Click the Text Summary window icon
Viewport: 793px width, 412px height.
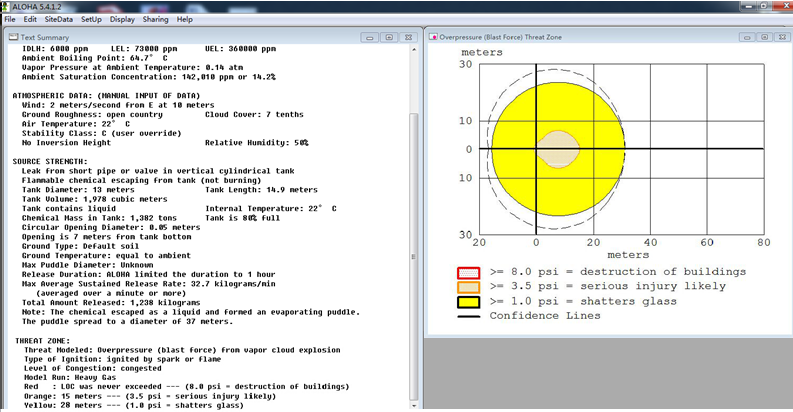(x=13, y=37)
